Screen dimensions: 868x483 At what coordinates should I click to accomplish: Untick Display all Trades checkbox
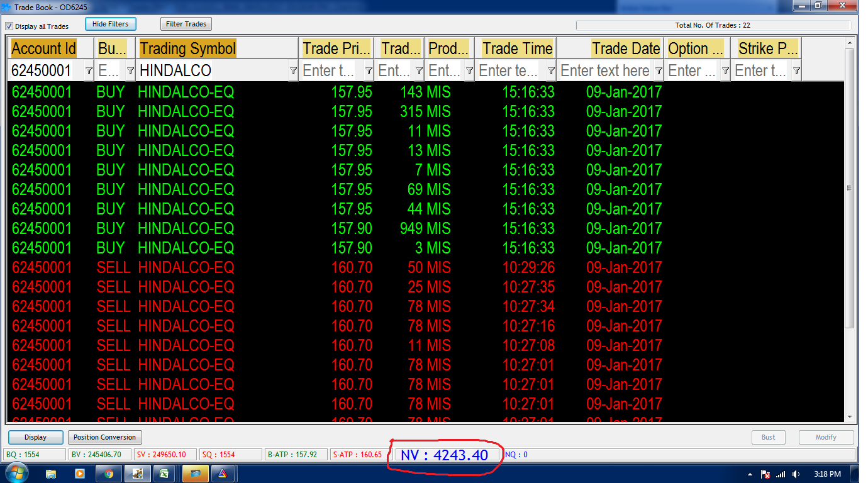click(x=9, y=26)
